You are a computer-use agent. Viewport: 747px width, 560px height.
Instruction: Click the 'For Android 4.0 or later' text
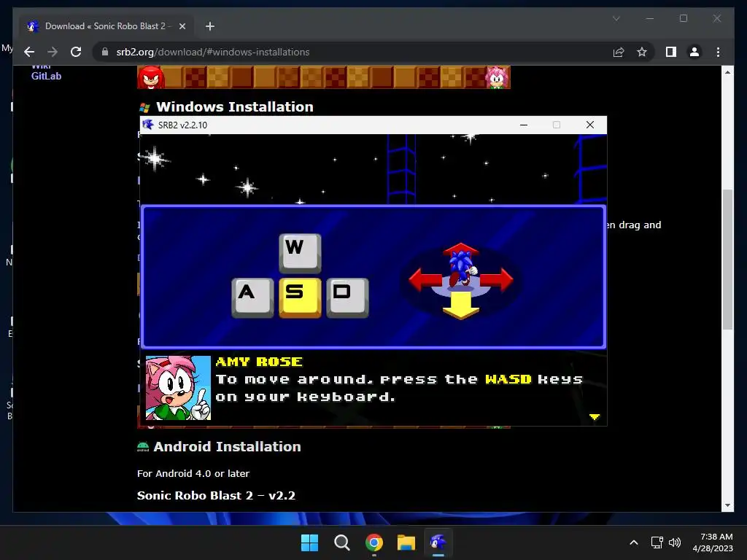[193, 473]
